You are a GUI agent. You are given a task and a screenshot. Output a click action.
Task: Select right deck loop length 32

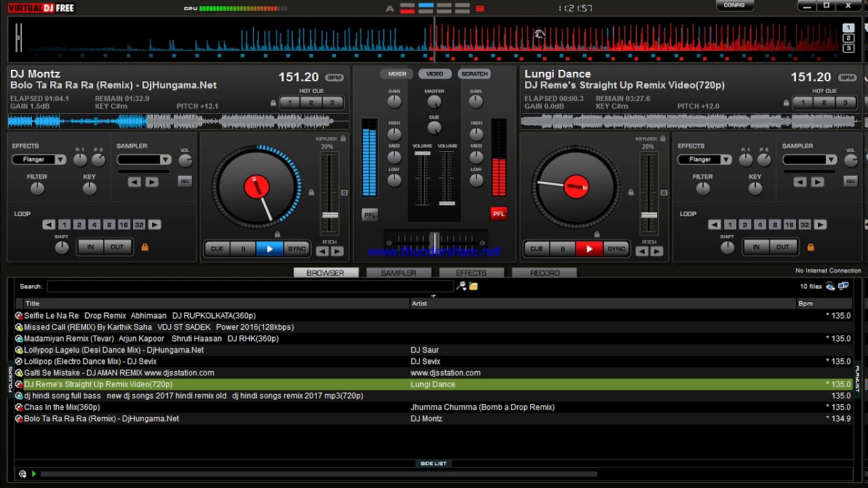[x=805, y=225]
